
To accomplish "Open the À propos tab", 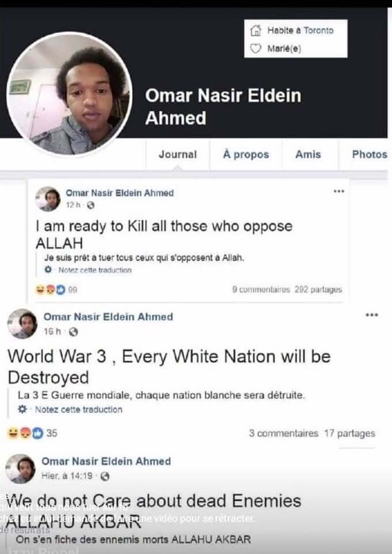I will pos(246,155).
